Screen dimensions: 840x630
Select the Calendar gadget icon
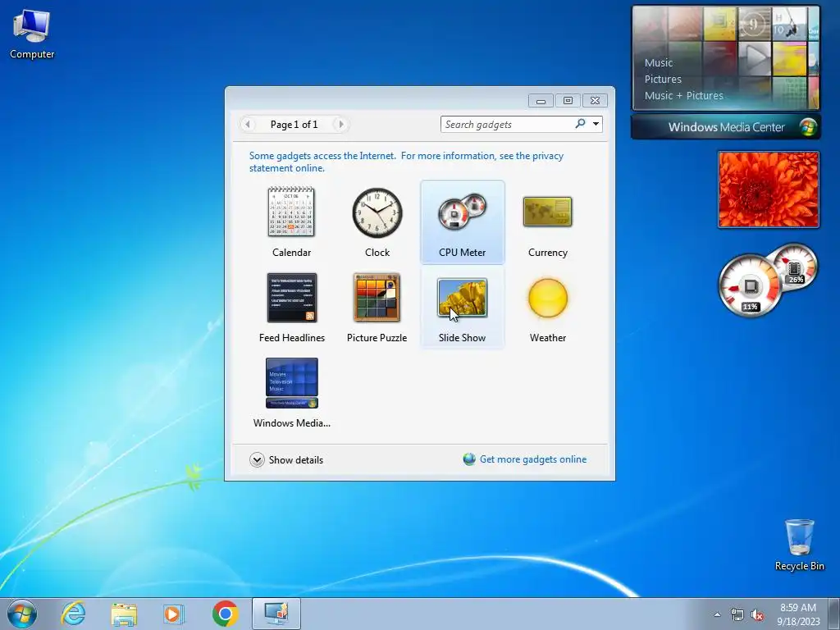pyautogui.click(x=291, y=212)
